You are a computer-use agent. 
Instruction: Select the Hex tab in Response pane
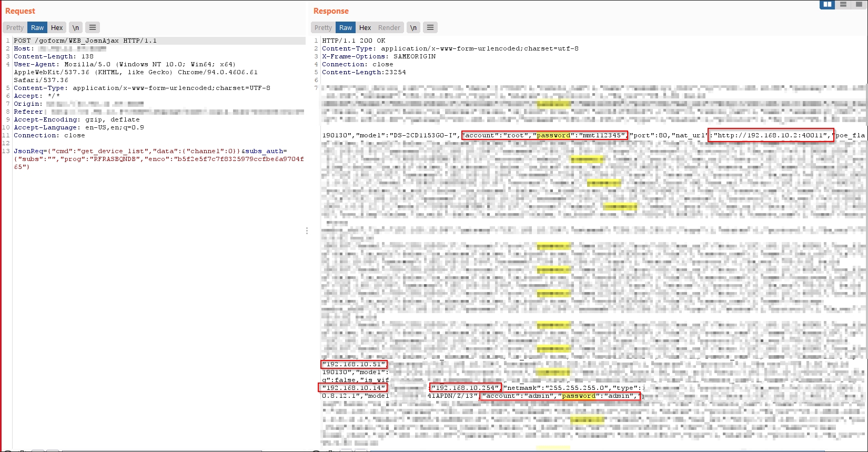coord(365,27)
